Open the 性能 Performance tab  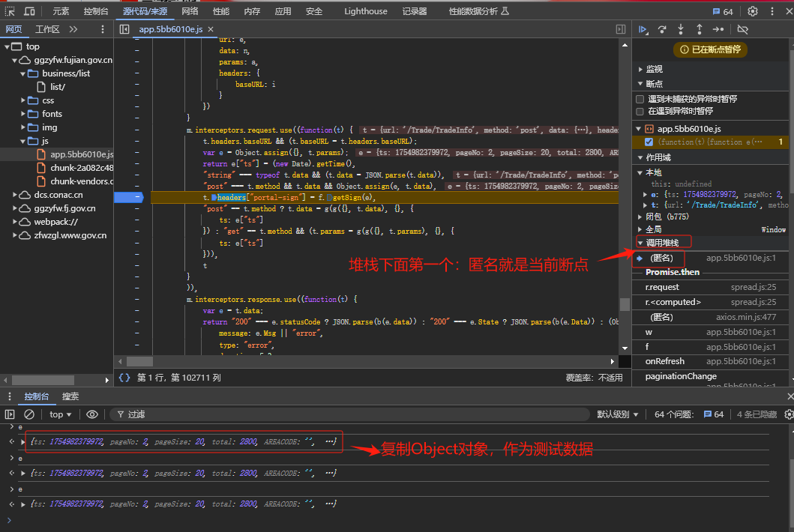tap(220, 11)
